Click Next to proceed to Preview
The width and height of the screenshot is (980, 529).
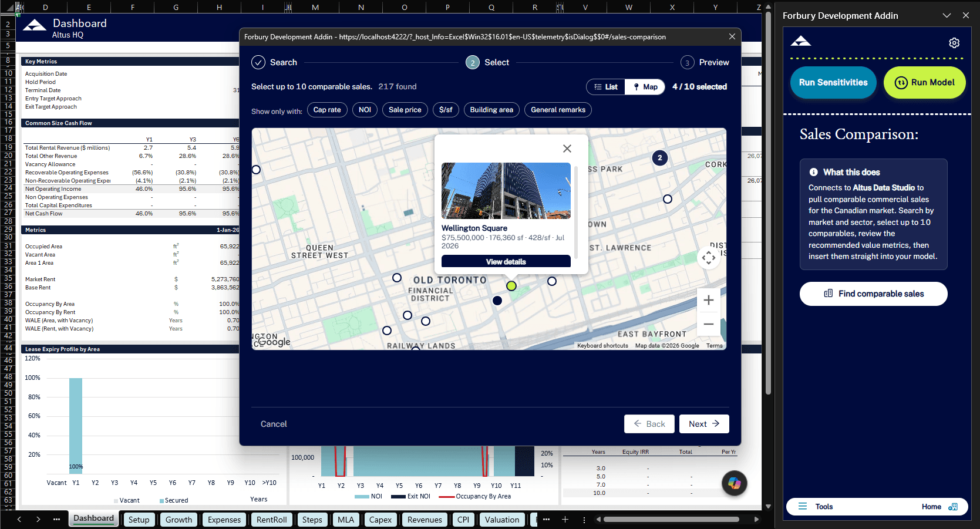tap(704, 424)
